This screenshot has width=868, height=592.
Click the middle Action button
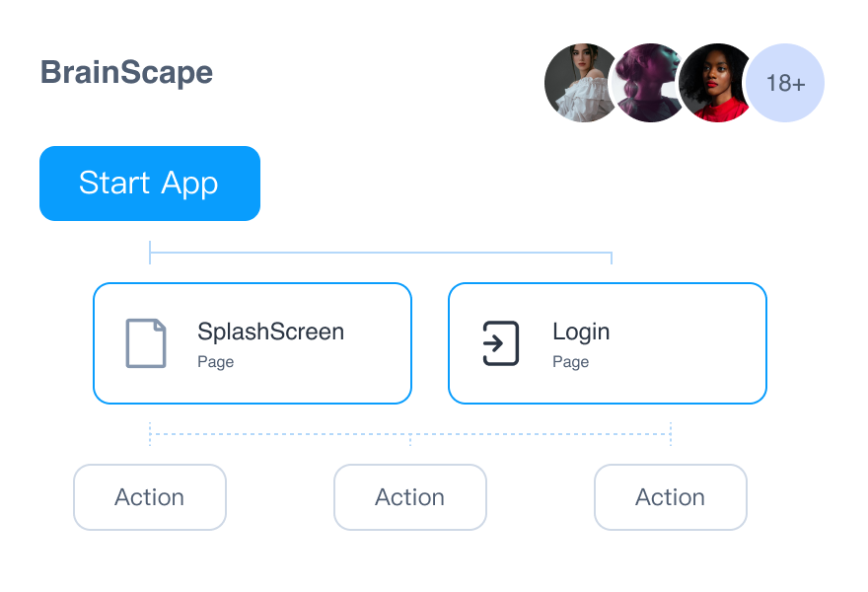[x=410, y=497]
